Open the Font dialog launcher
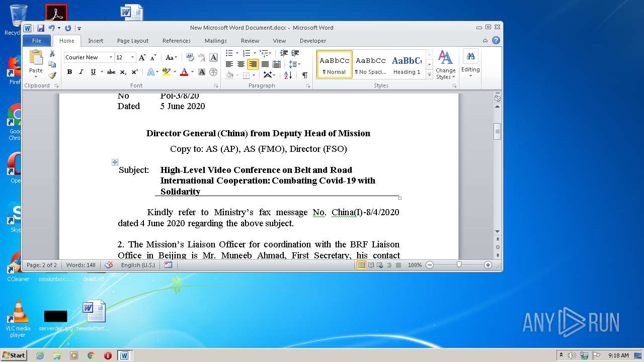644x362 pixels. click(x=216, y=86)
